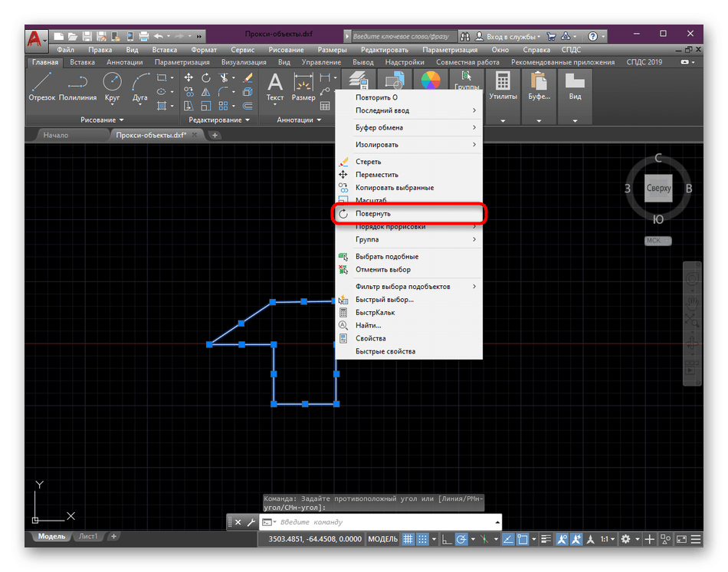
Task: Select the Polyline (Полилиния) tool
Action: pyautogui.click(x=77, y=86)
